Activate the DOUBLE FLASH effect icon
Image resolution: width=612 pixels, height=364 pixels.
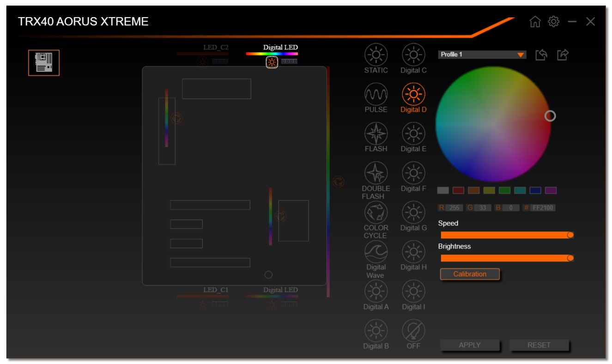pos(376,173)
